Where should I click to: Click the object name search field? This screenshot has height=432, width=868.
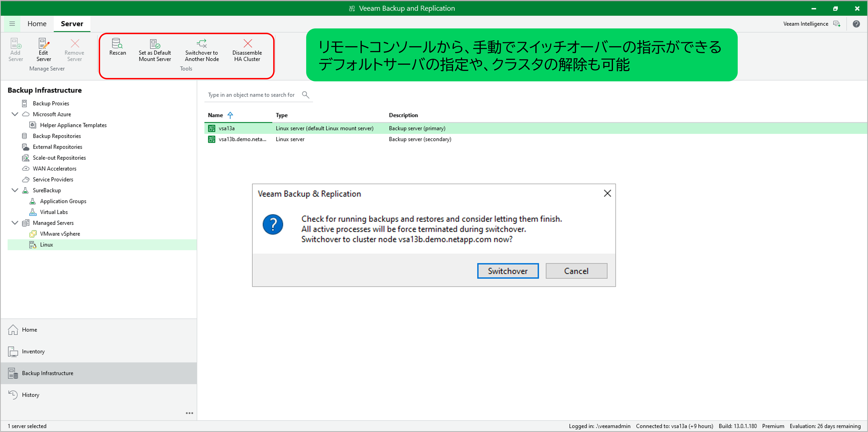point(251,95)
